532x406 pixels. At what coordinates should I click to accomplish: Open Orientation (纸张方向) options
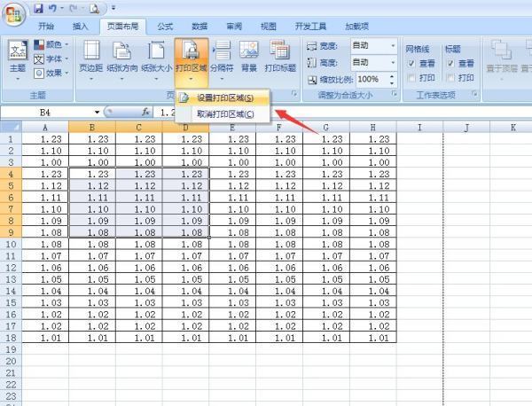121,60
